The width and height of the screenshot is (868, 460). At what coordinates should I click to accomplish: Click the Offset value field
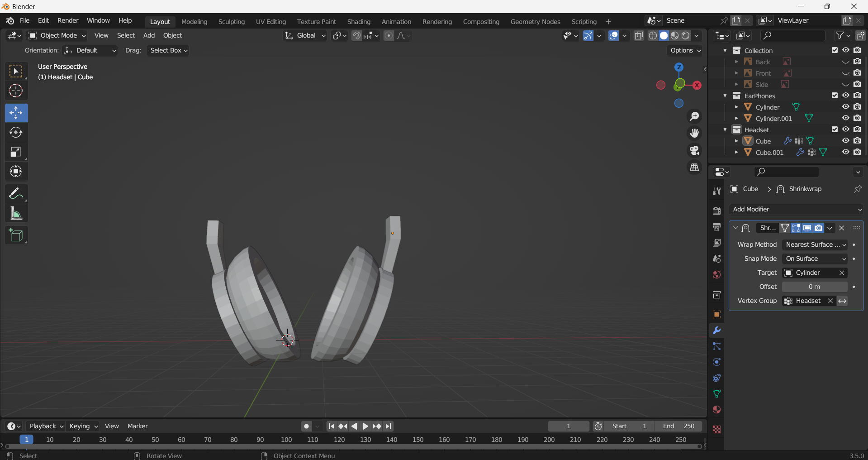814,287
